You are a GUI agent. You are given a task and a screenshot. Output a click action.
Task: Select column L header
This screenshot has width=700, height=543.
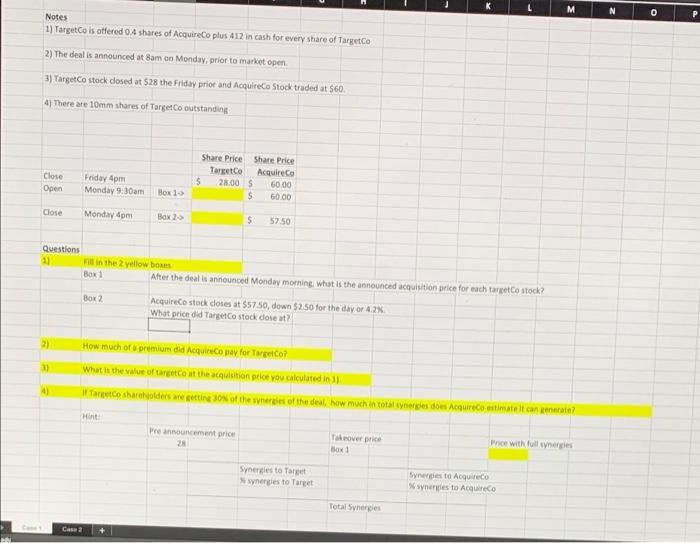529,8
